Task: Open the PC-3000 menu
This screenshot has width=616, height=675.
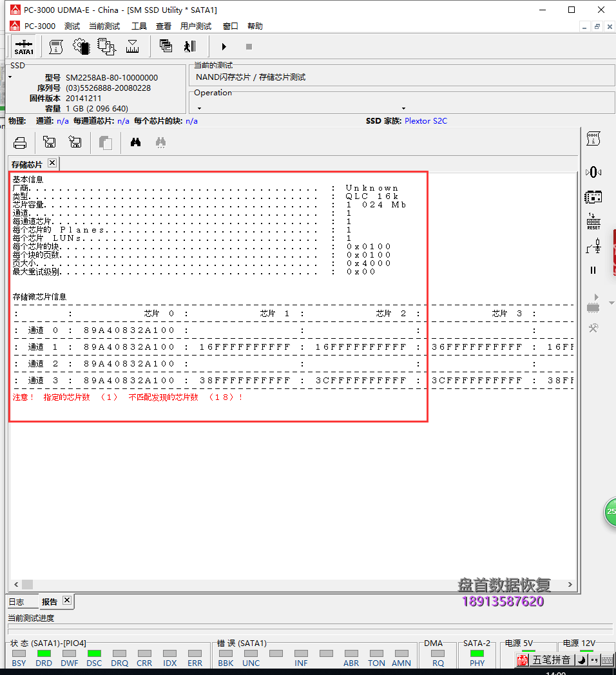Action: [40, 26]
